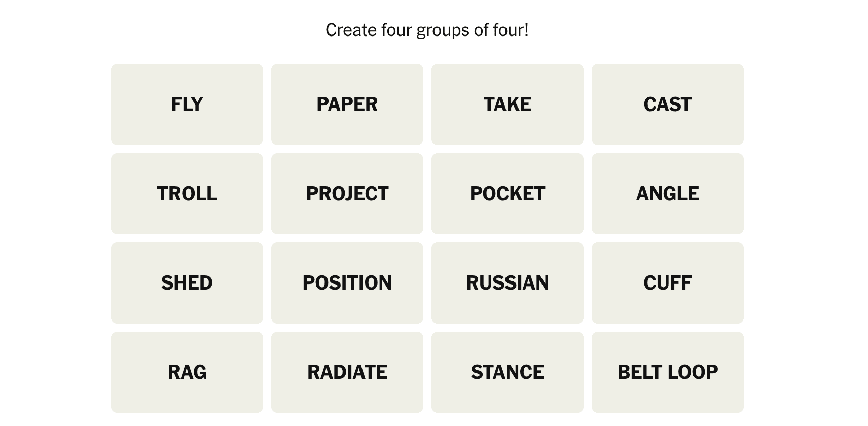This screenshot has width=868, height=426.
Task: Select the BELT LOOP tile
Action: (668, 372)
